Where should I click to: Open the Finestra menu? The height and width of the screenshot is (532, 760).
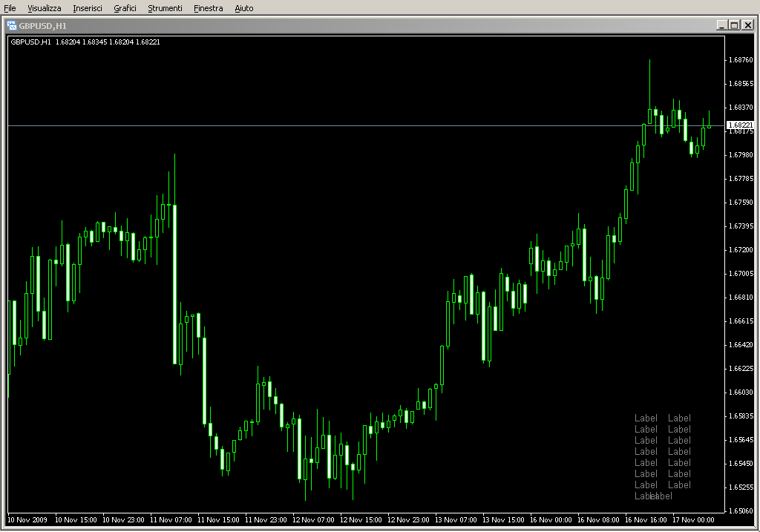click(208, 8)
